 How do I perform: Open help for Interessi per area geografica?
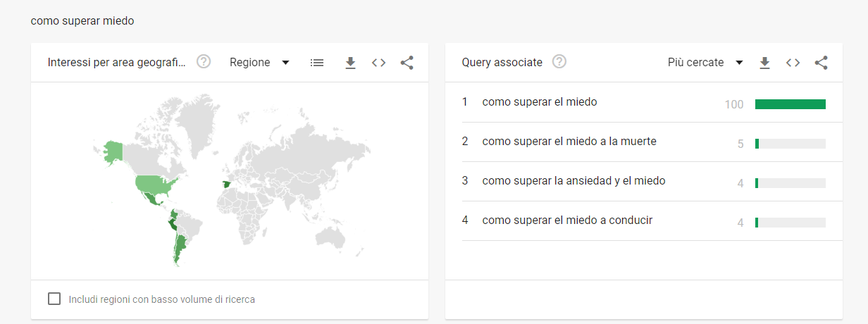pos(204,62)
